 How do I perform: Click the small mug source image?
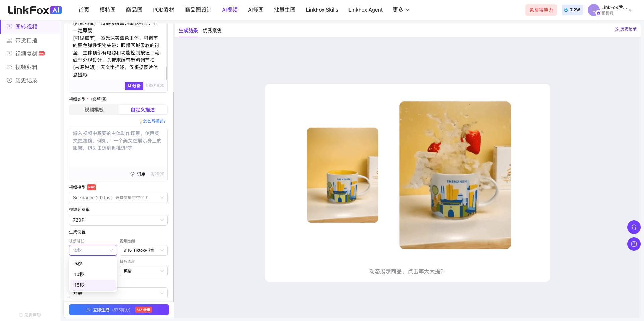click(x=342, y=175)
